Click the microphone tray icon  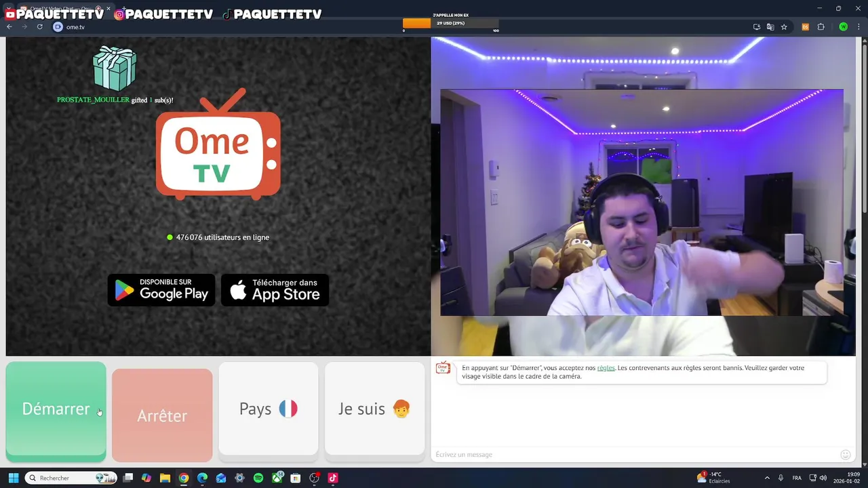(x=781, y=478)
